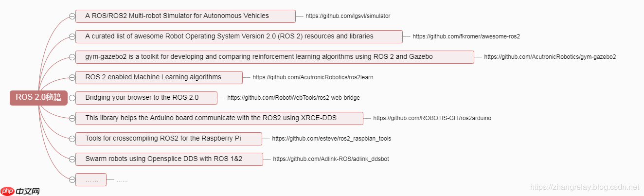Open the fkromer/awesome-ros2 GitHub link
Image resolution: width=644 pixels, height=196 pixels.
[466, 36]
